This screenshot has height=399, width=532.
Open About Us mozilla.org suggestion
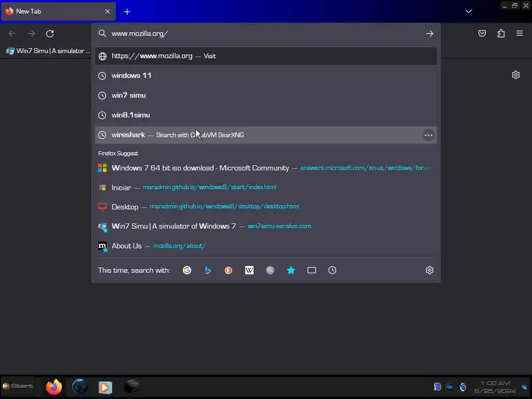click(x=266, y=246)
